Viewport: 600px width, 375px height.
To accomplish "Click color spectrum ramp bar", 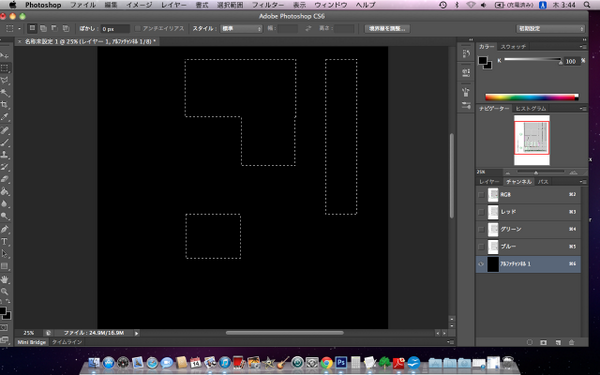I will tap(532, 97).
